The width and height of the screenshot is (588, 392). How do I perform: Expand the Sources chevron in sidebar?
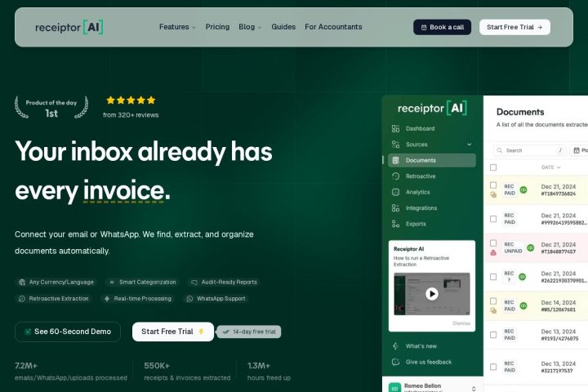[469, 145]
